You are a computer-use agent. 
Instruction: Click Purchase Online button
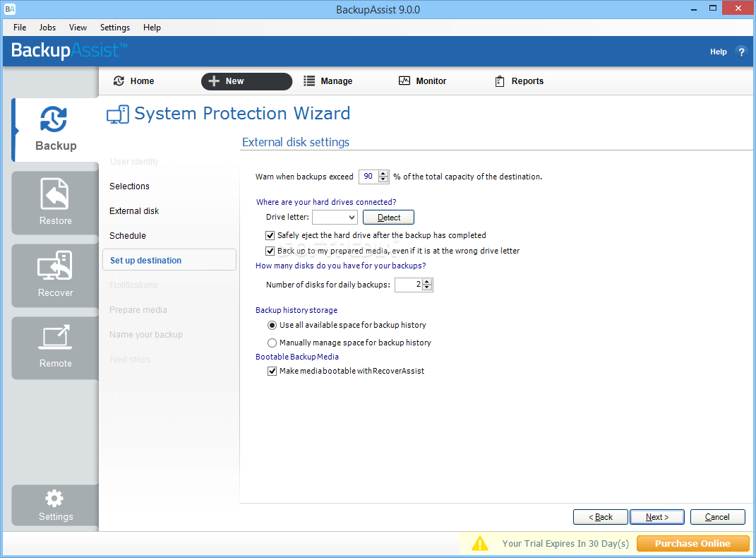pyautogui.click(x=692, y=544)
